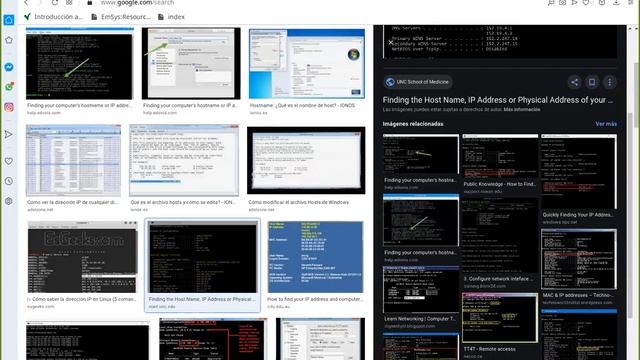Open the selected 'Finding the Host Name' result thumbnail

coord(202,257)
